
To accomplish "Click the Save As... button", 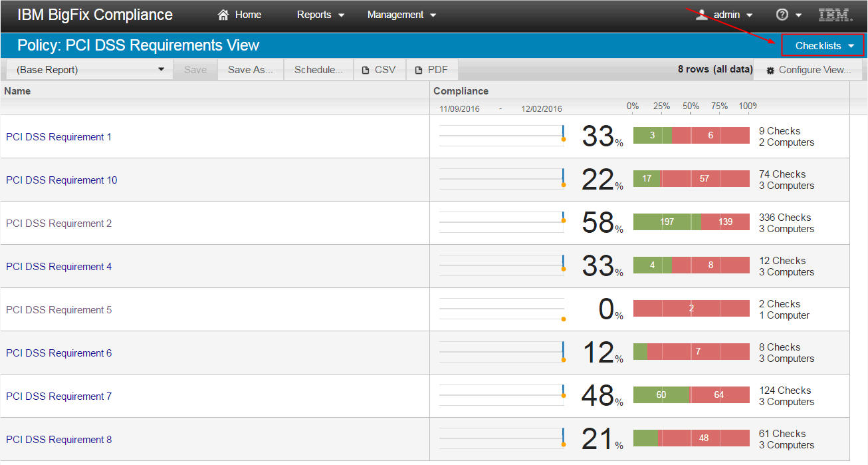I will tap(251, 70).
